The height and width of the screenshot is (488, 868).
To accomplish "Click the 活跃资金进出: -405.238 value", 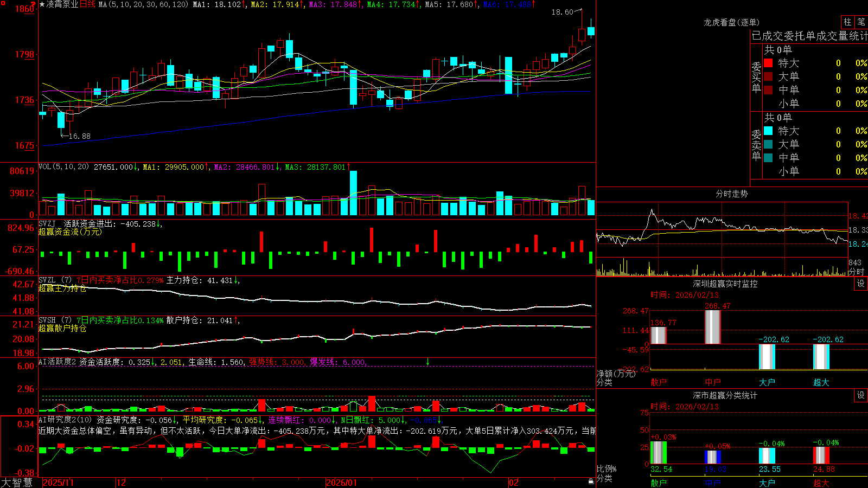I will tap(110, 223).
